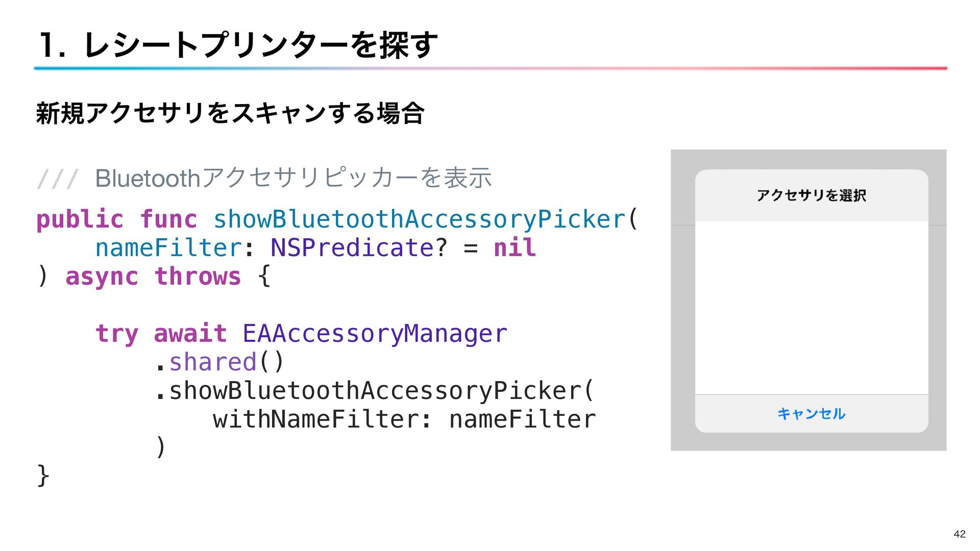Screen dimensions: 980x551
Task: Click the nameFilter parameter label
Action: (x=168, y=248)
